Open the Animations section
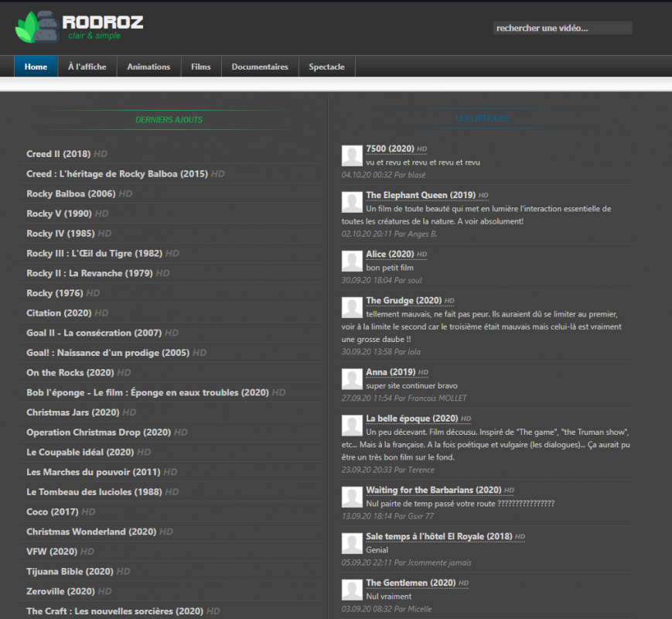The image size is (672, 619). (148, 67)
